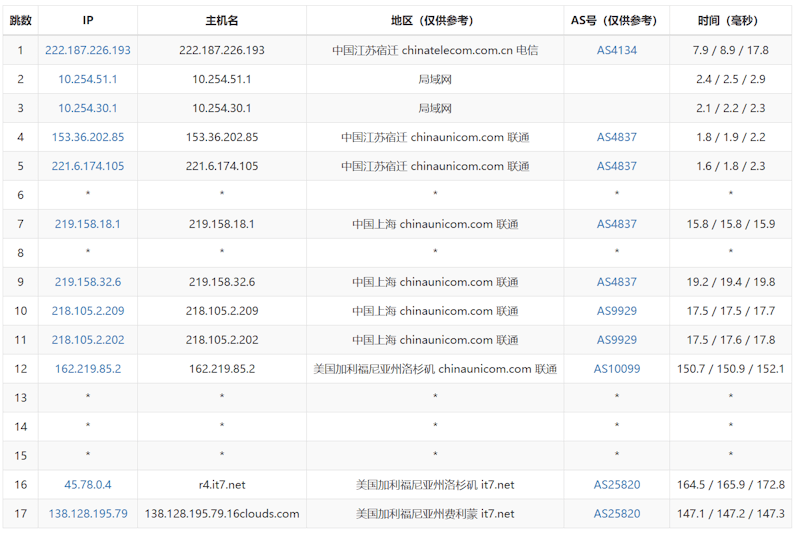Image resolution: width=800 pixels, height=534 pixels.
Task: Click AS10099 link in hop 12 row
Action: tap(617, 369)
